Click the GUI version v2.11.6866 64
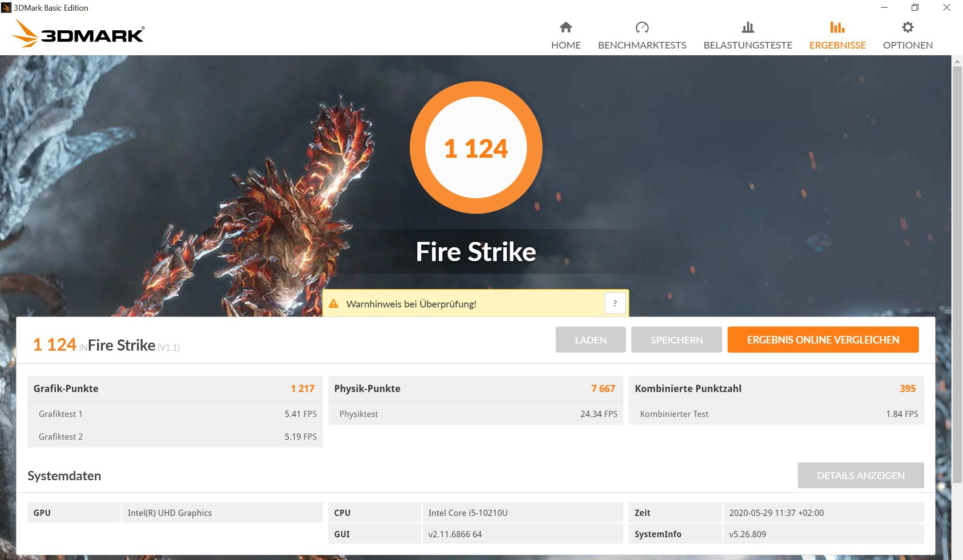 click(455, 534)
